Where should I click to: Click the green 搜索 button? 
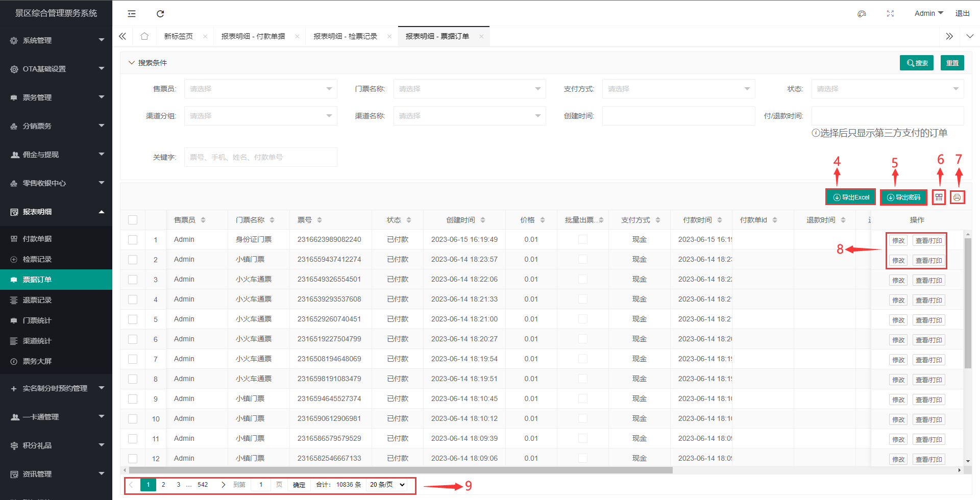point(917,63)
